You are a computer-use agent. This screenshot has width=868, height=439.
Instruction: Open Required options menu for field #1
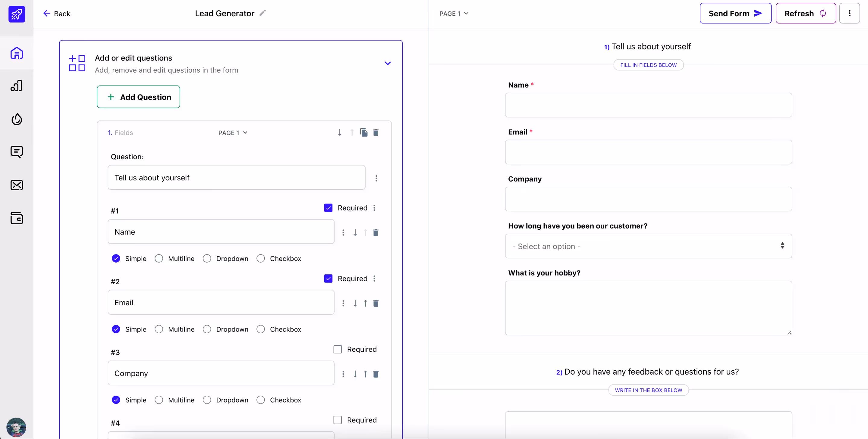tap(374, 208)
